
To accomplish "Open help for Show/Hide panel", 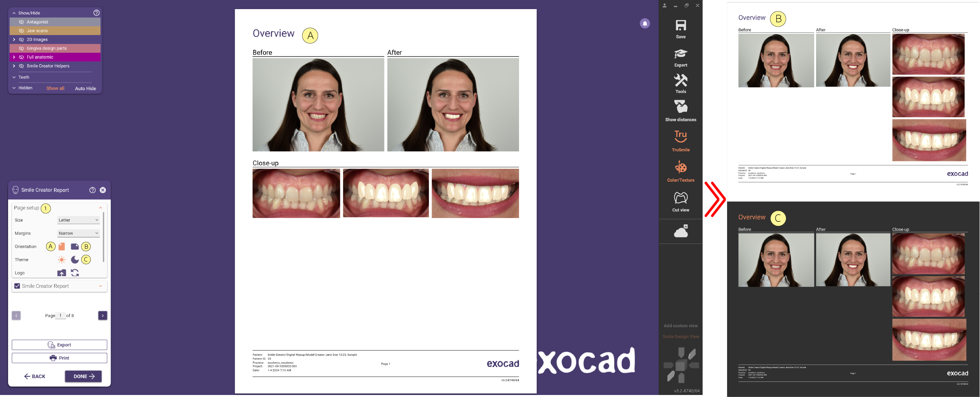I will (x=97, y=13).
